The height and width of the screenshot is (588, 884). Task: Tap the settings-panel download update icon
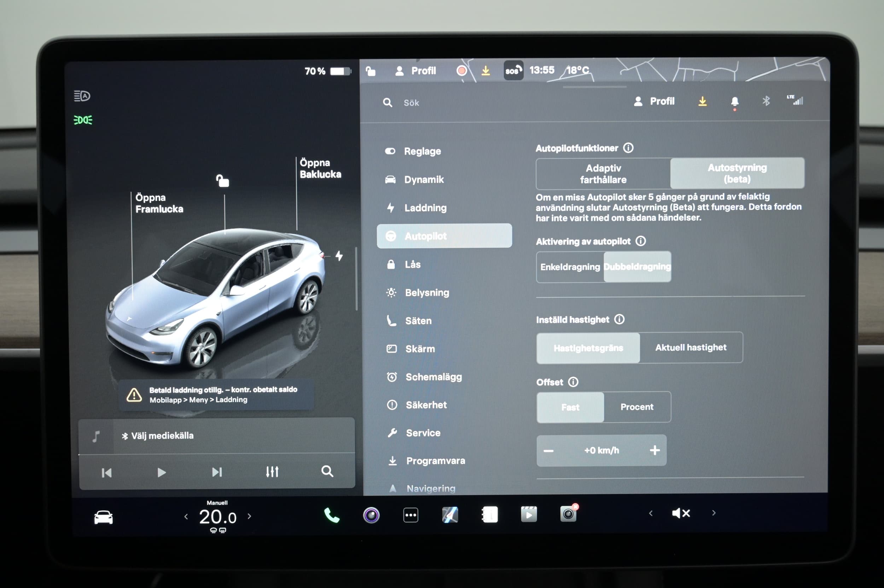703,101
